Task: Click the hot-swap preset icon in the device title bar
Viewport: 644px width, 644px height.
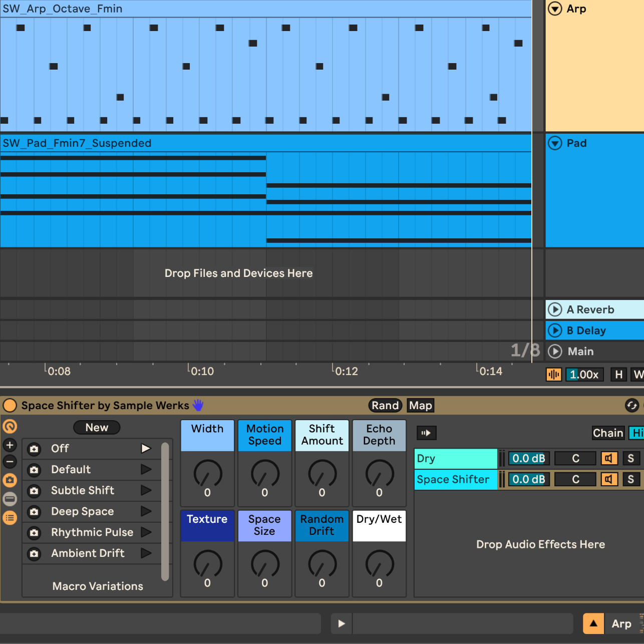Action: coord(631,405)
